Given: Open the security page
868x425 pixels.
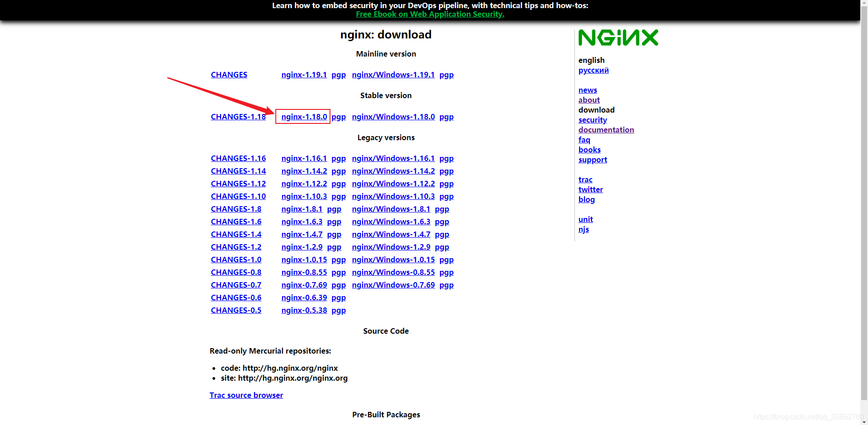Looking at the screenshot, I should coord(592,120).
